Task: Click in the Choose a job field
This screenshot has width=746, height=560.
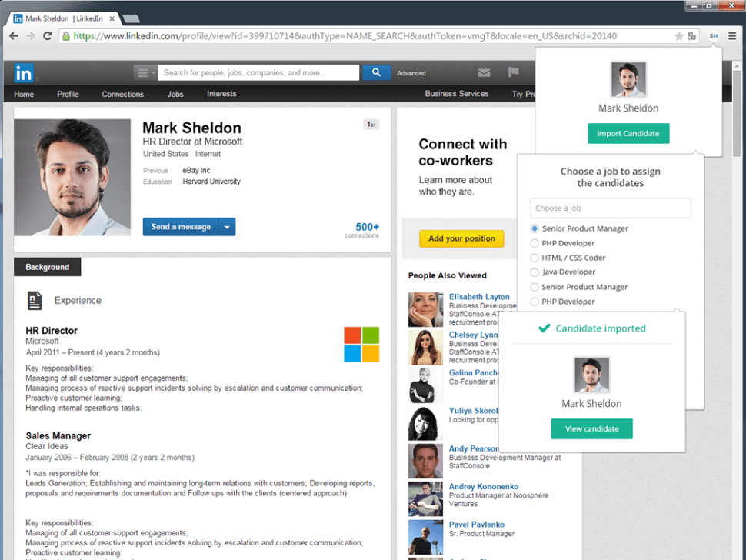Action: [611, 208]
